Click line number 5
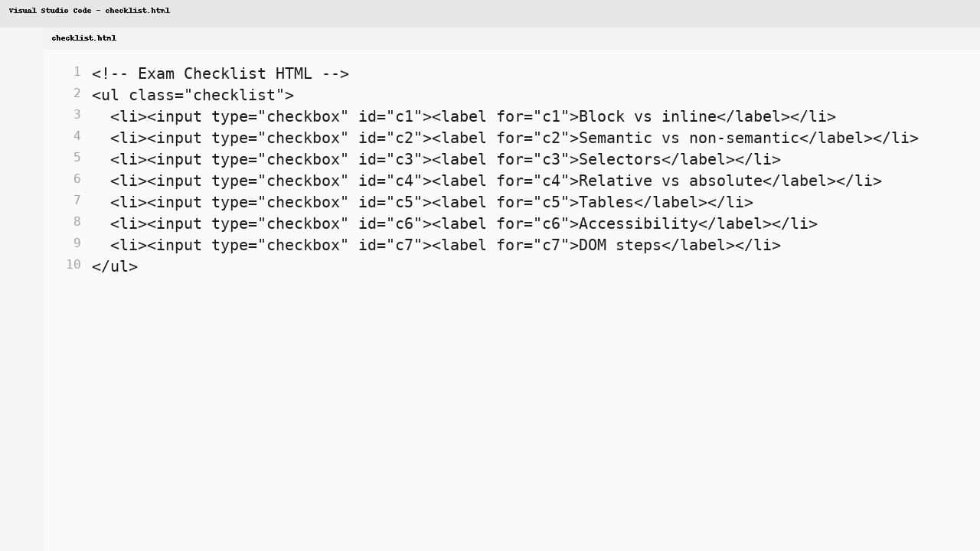Image resolution: width=980 pixels, height=551 pixels. coord(77,158)
